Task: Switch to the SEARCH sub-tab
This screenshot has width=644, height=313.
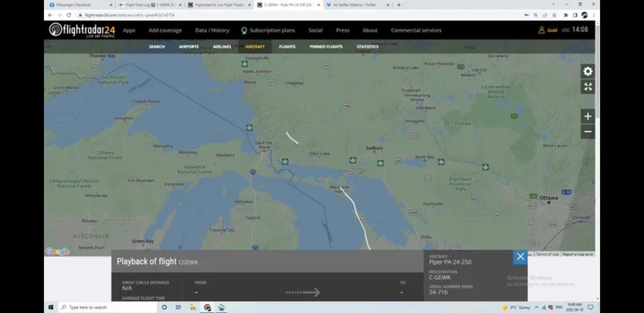Action: point(157,47)
